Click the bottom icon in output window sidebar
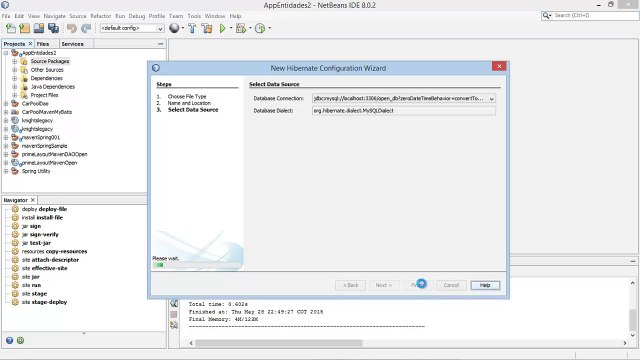 point(174,325)
